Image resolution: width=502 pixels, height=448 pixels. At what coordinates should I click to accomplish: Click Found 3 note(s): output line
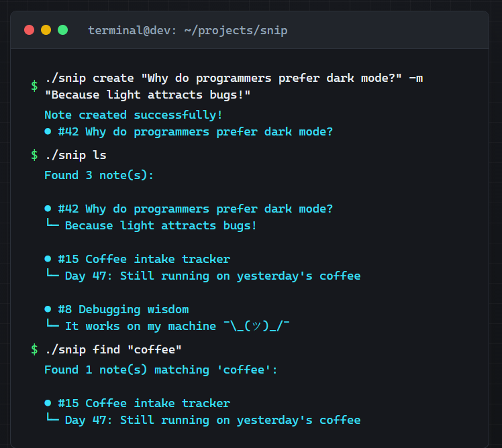(x=99, y=175)
